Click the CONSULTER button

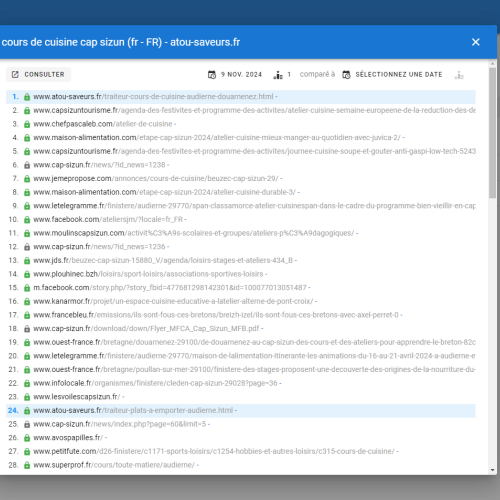click(x=38, y=74)
